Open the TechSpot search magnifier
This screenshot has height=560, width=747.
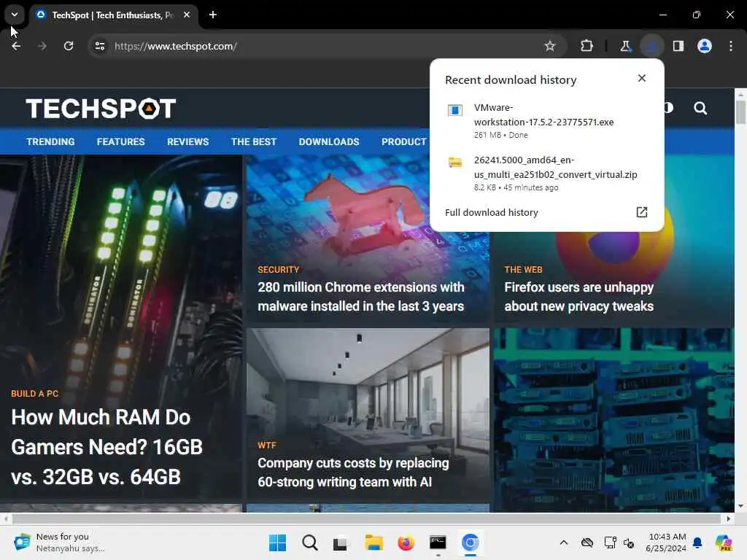tap(700, 108)
